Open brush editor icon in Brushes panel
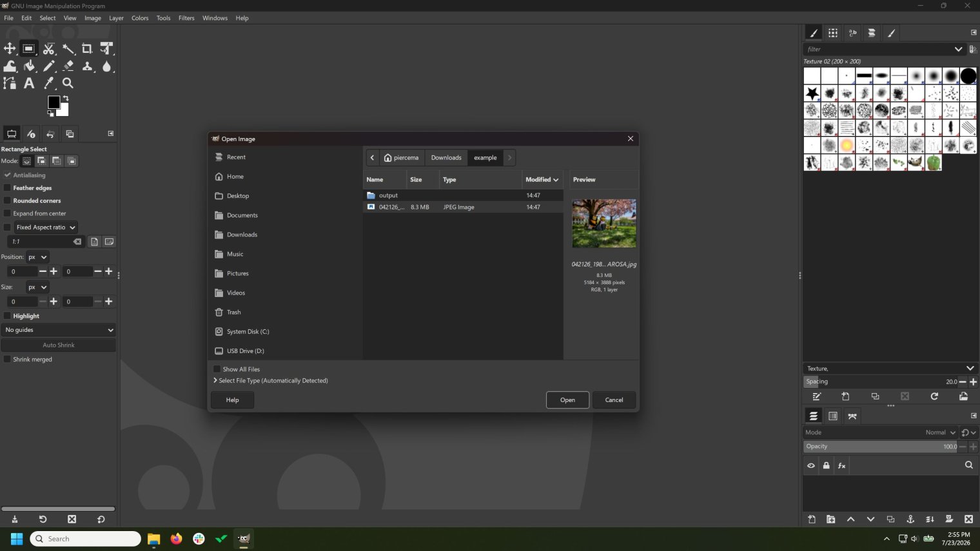 [x=817, y=396]
